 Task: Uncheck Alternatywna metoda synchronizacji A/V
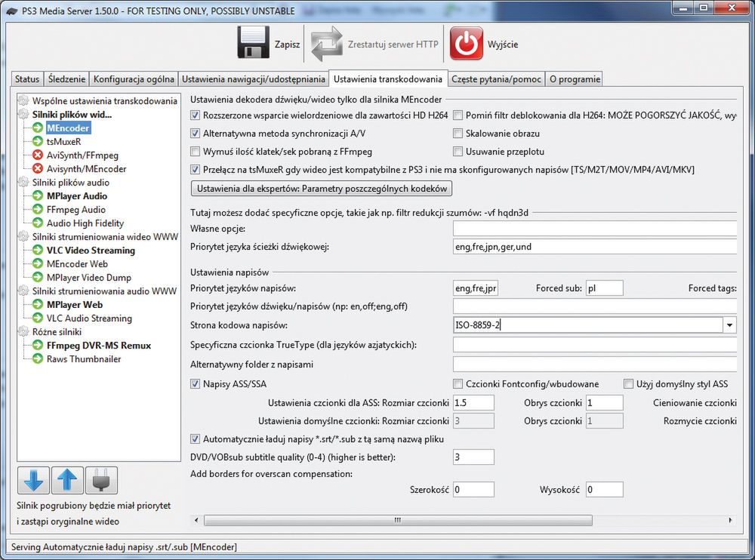click(195, 134)
